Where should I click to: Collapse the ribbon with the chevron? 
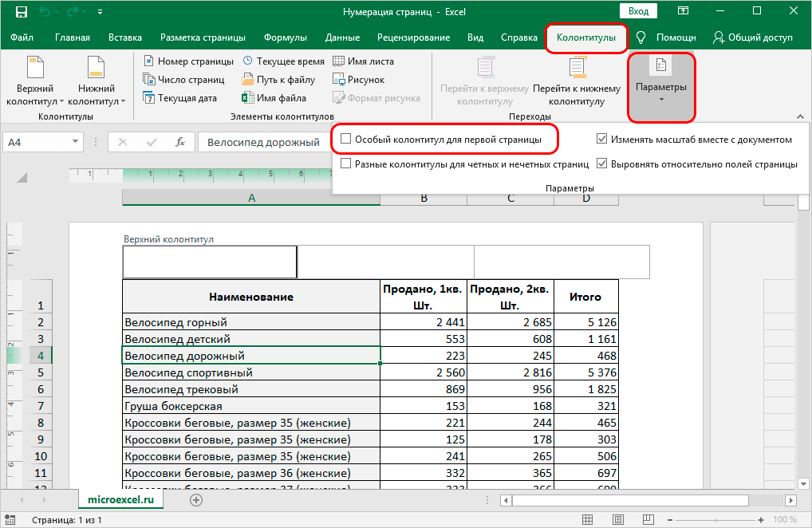pos(800,116)
